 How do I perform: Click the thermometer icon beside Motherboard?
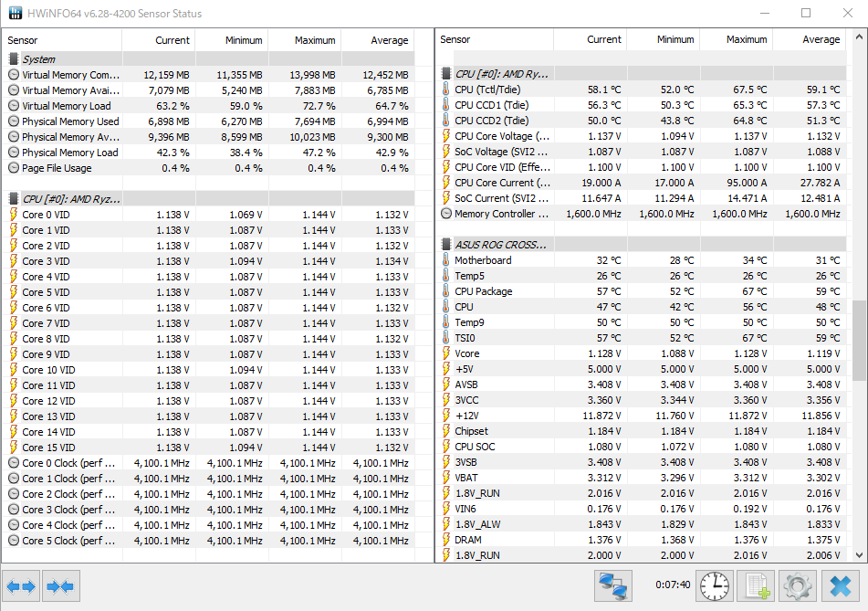pyautogui.click(x=446, y=259)
